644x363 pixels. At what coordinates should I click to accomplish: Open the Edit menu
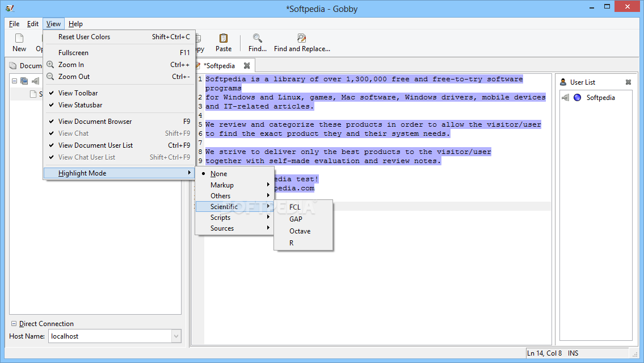pos(33,24)
